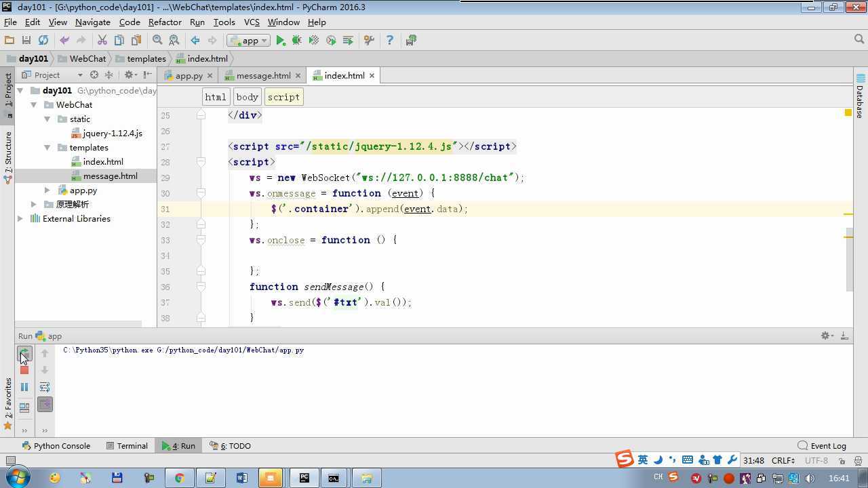Hide the Project tool window
Image resolution: width=868 pixels, height=488 pixels.
pos(147,75)
